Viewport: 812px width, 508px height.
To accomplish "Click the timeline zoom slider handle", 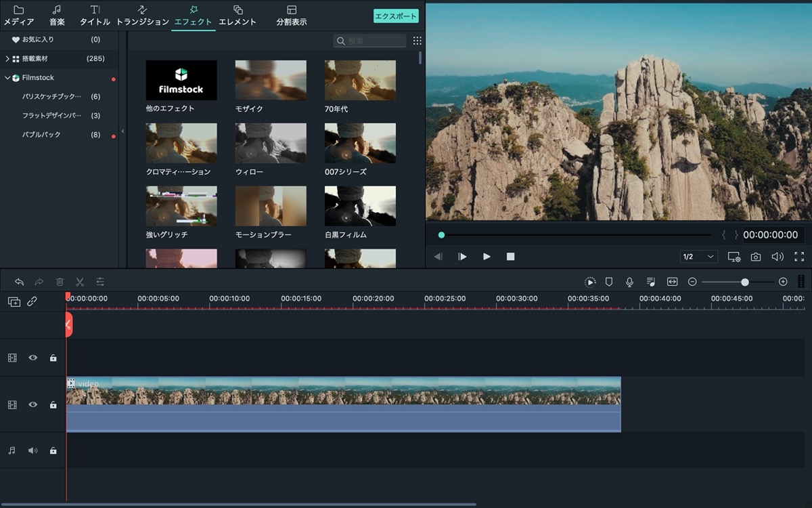I will click(745, 282).
